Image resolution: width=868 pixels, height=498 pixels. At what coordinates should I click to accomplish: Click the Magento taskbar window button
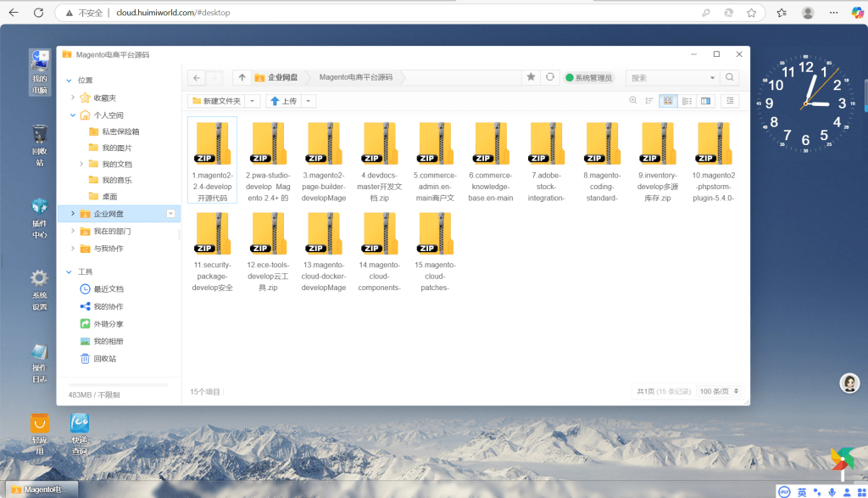point(42,490)
